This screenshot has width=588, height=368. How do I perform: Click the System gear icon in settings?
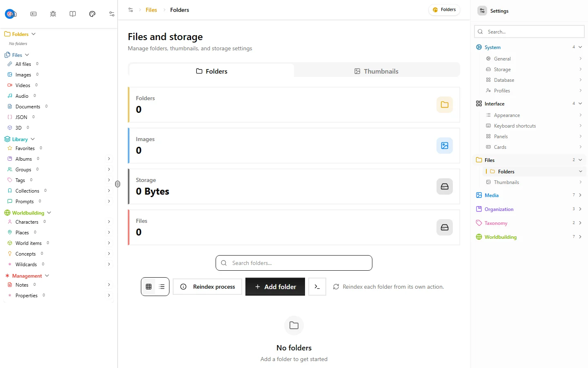point(479,47)
